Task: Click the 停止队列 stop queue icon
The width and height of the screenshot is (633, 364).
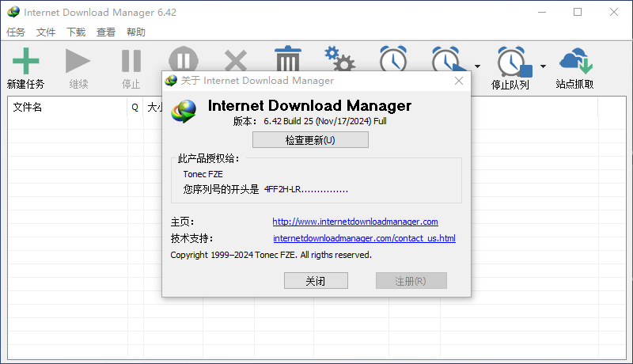Action: (x=514, y=62)
